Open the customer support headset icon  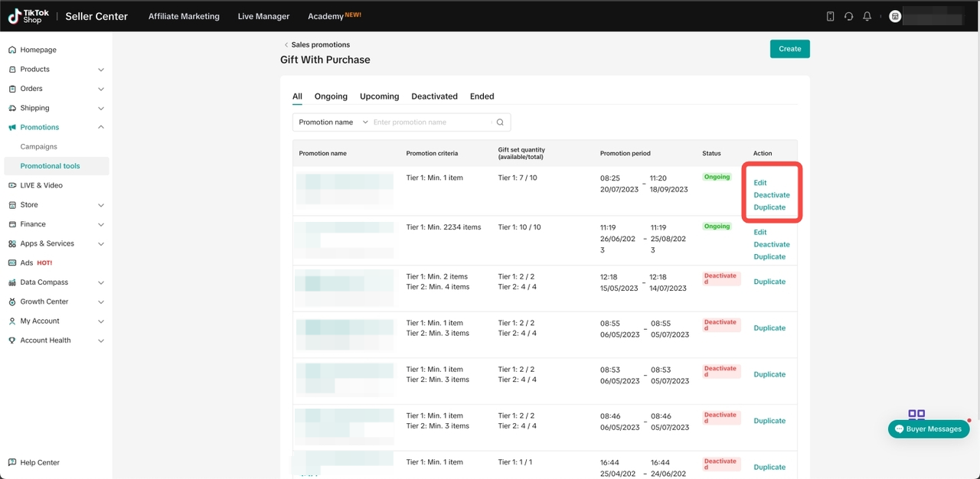click(x=848, y=16)
